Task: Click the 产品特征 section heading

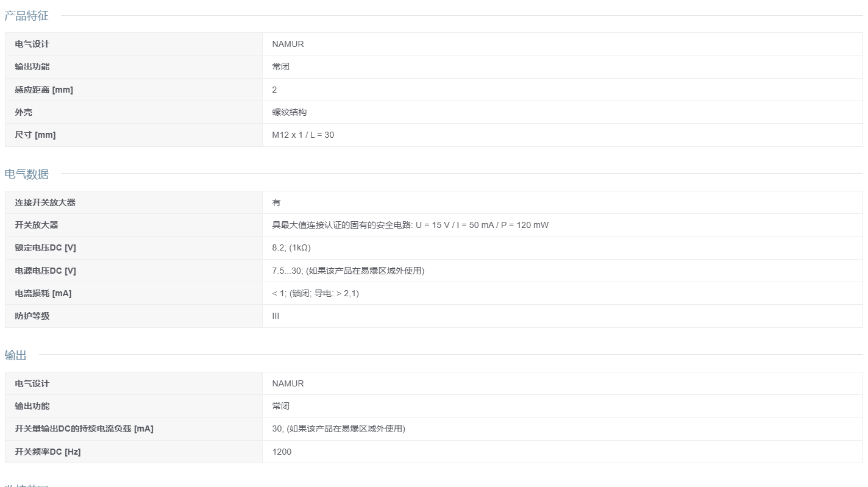Action: pyautogui.click(x=26, y=16)
